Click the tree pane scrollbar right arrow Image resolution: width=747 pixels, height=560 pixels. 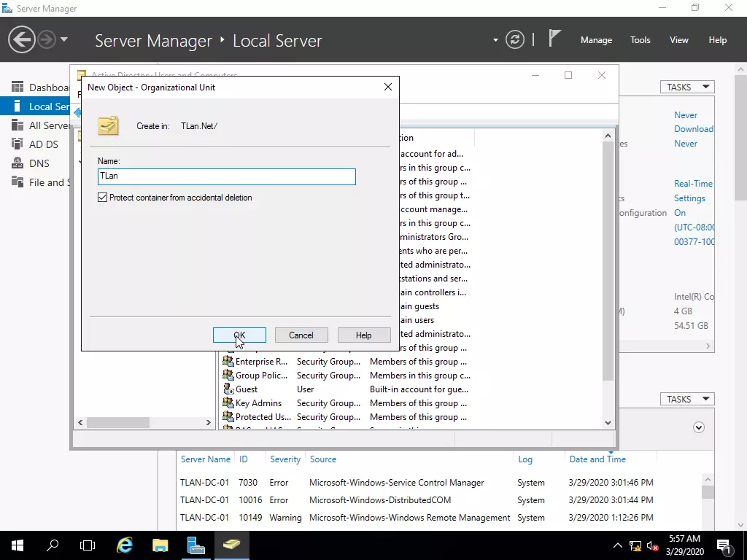pos(208,422)
